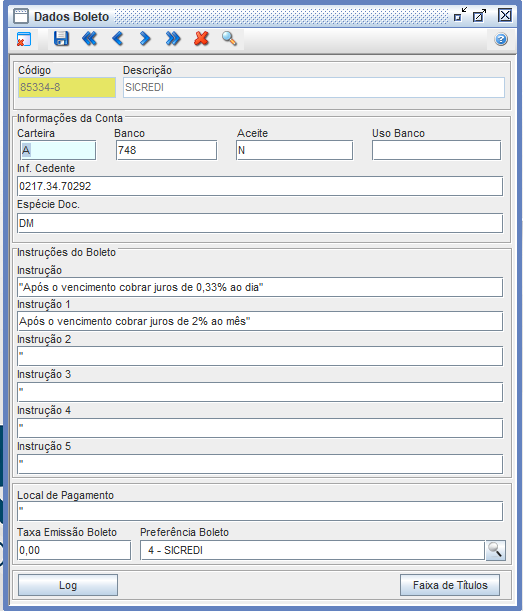
Task: Go to first record with double-left arrow
Action: pos(89,39)
